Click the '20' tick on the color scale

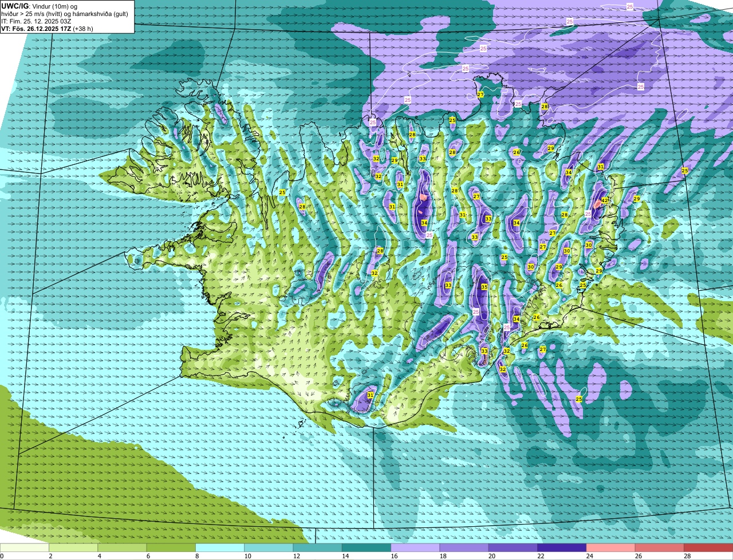tap(491, 556)
